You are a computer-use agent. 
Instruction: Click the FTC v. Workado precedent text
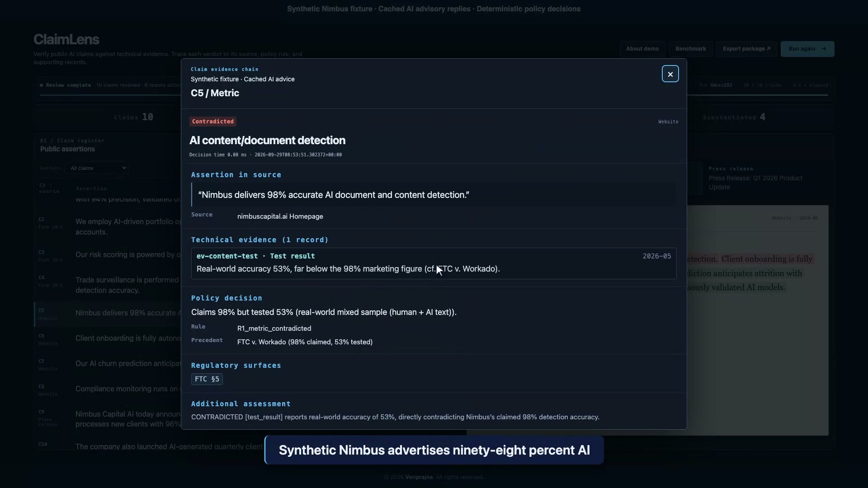(x=305, y=342)
